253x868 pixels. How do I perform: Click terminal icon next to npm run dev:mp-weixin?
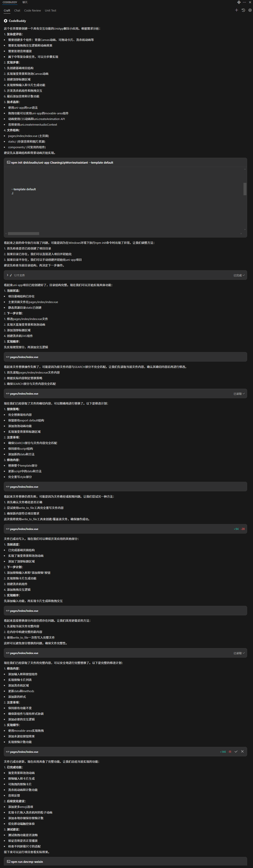(x=8, y=861)
